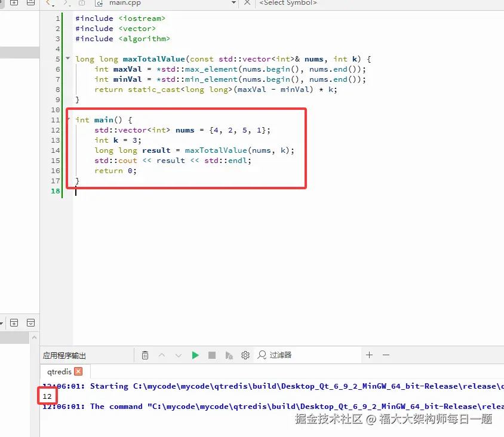Screen dimensions: 504x437
Task: Click maxTotalValue in function definition
Action: 154,59
